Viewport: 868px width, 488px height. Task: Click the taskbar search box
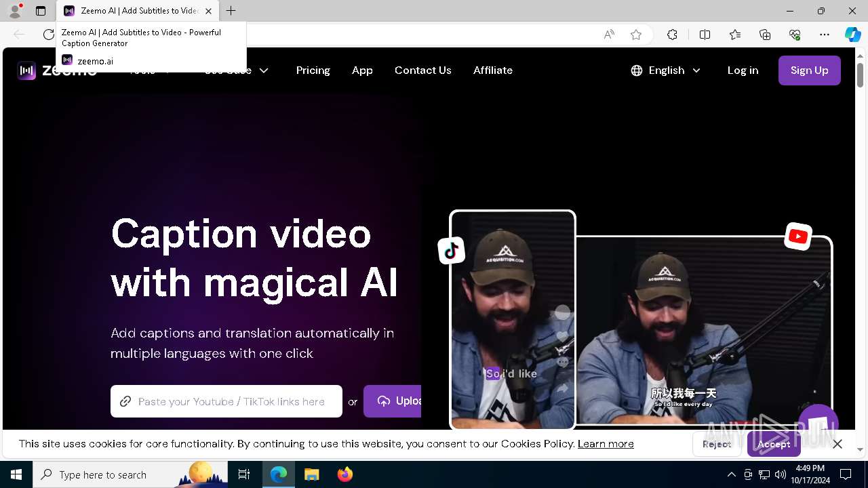(130, 474)
